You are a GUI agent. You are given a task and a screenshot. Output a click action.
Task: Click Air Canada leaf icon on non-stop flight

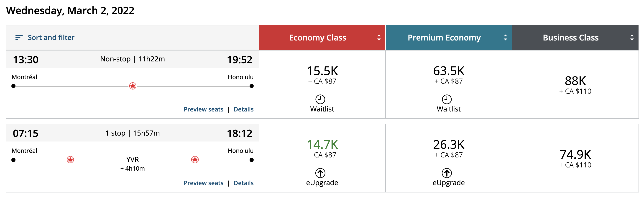pos(133,86)
